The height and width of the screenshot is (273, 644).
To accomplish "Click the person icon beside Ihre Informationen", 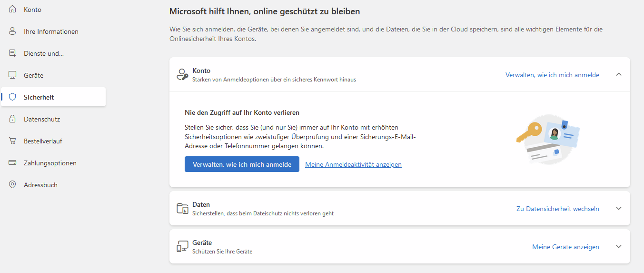I will [13, 31].
